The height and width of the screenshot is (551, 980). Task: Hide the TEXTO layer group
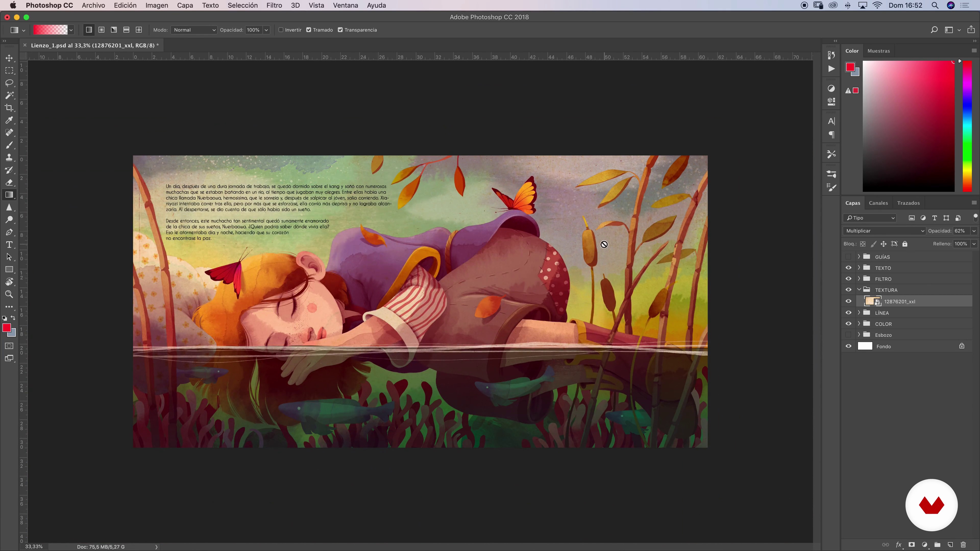(848, 268)
